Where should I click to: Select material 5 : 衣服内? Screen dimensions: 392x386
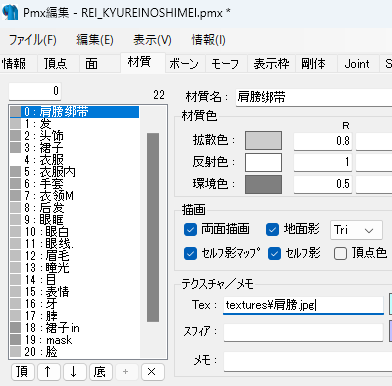[74, 172]
